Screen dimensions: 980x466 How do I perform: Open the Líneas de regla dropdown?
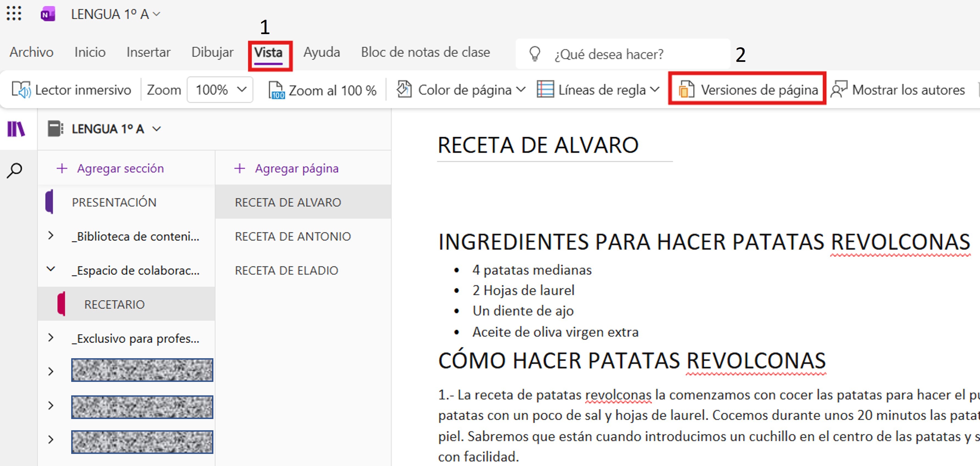[598, 90]
